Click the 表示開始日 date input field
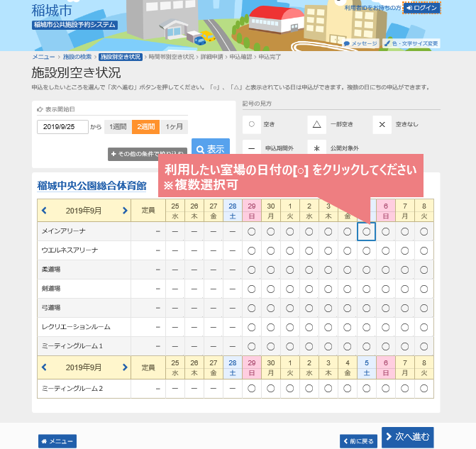 point(62,127)
